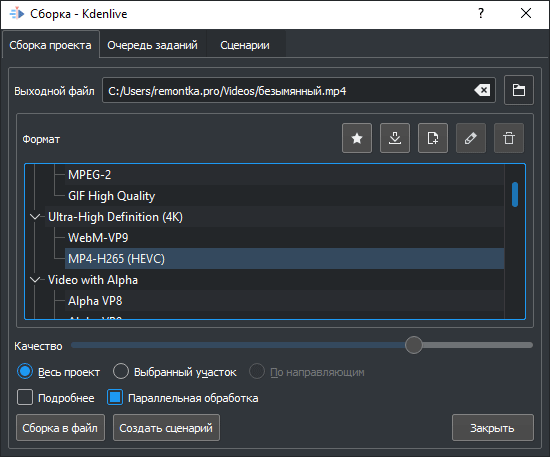The width and height of the screenshot is (550, 457).
Task: Select the Весь проект radio button
Action: coord(25,372)
